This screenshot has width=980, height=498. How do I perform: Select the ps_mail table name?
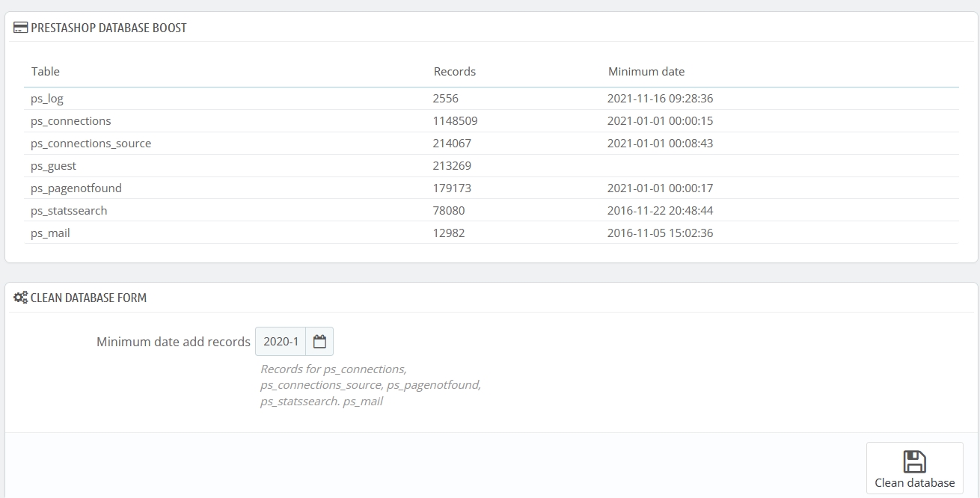51,233
